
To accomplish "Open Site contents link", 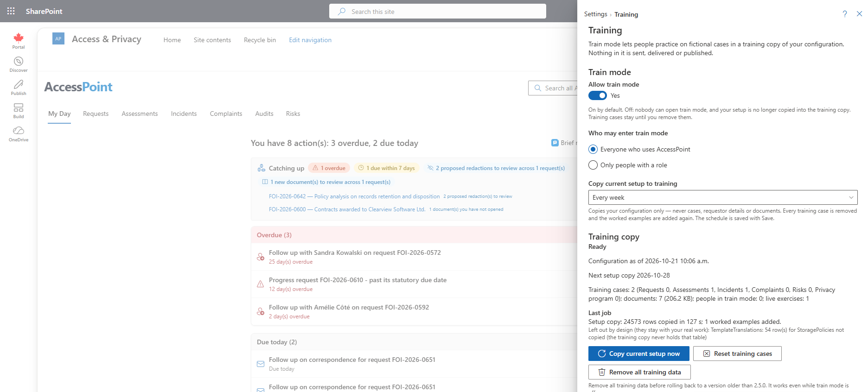I will (212, 40).
